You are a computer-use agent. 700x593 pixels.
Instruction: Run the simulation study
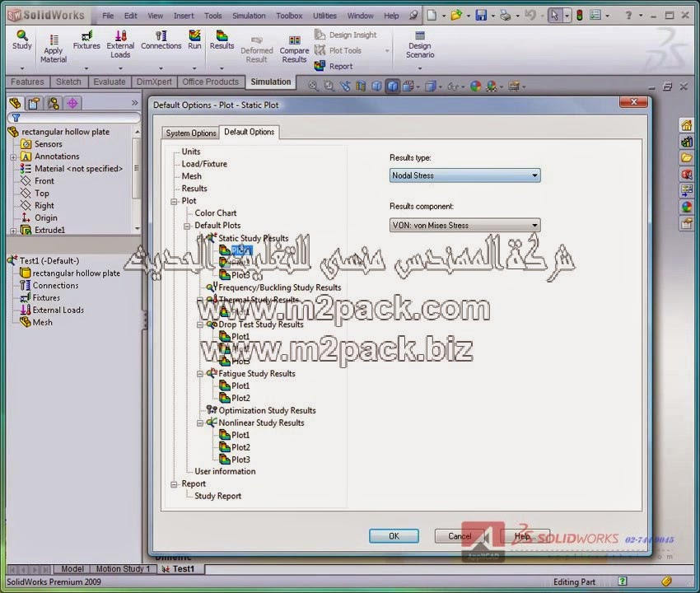(194, 40)
